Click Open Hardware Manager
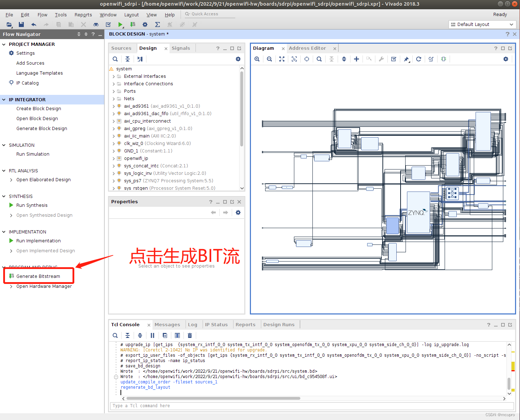The width and height of the screenshot is (520, 420). point(44,286)
